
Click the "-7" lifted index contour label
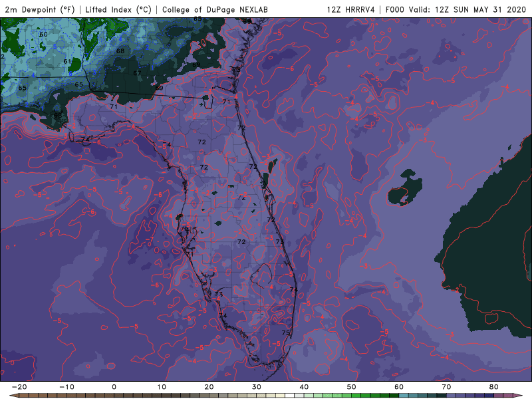150,239
